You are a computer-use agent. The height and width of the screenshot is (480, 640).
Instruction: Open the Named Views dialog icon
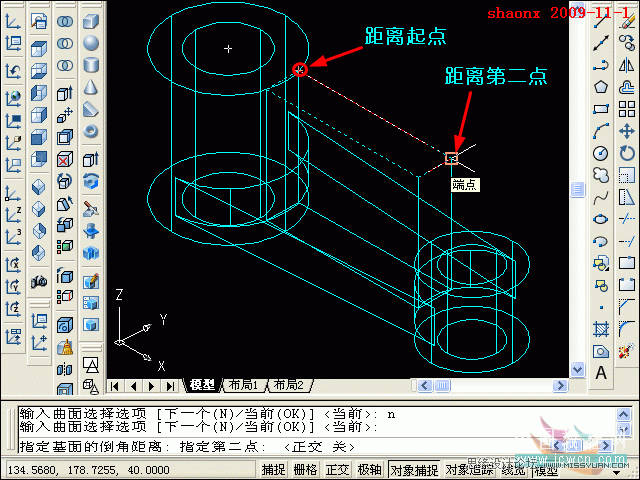[39, 21]
